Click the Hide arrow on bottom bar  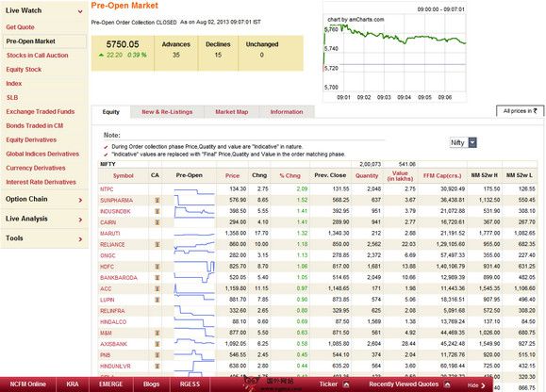(483, 385)
